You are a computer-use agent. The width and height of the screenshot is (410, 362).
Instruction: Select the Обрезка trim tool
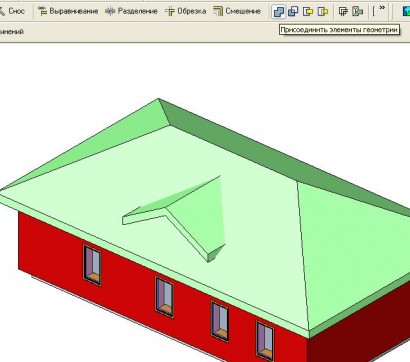pyautogui.click(x=185, y=11)
